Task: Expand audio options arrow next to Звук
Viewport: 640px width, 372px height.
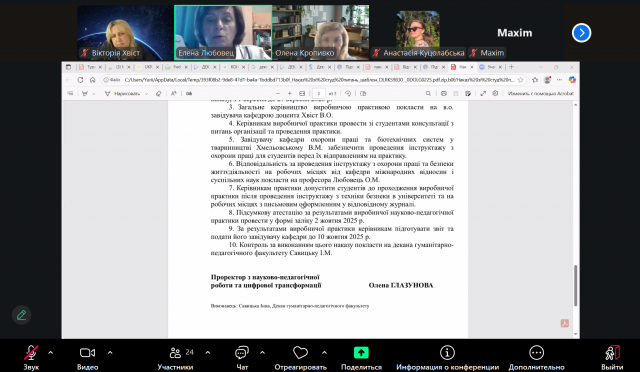Action: (51, 352)
